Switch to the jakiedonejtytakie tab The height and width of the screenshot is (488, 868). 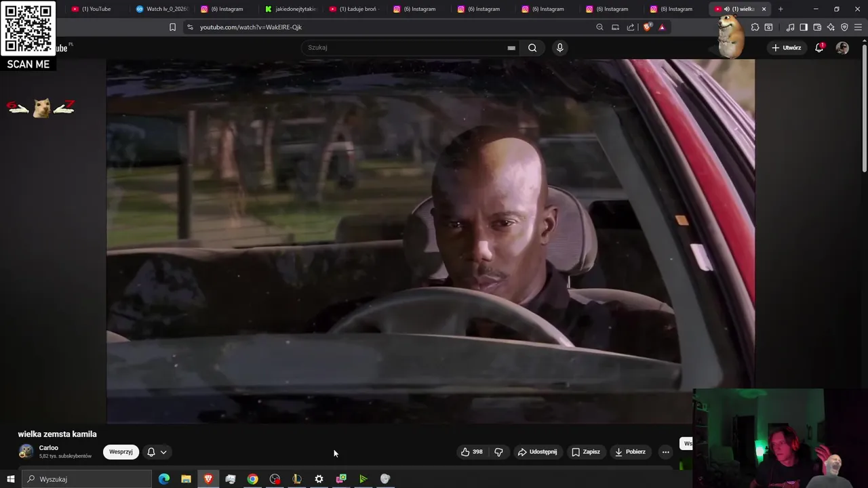coord(290,9)
